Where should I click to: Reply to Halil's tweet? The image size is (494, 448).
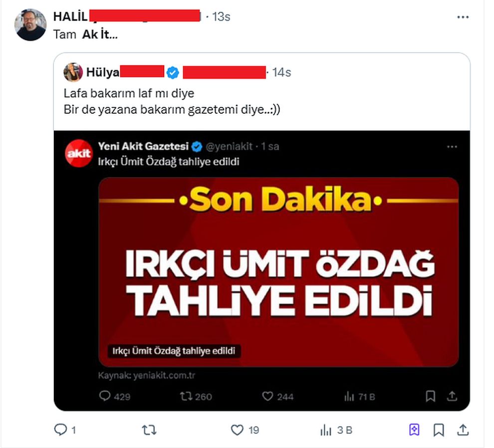60,430
